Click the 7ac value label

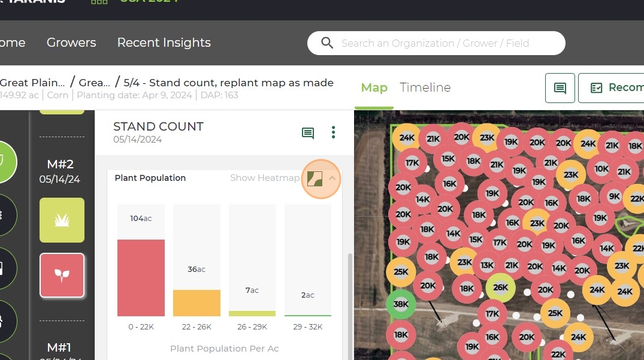point(252,291)
